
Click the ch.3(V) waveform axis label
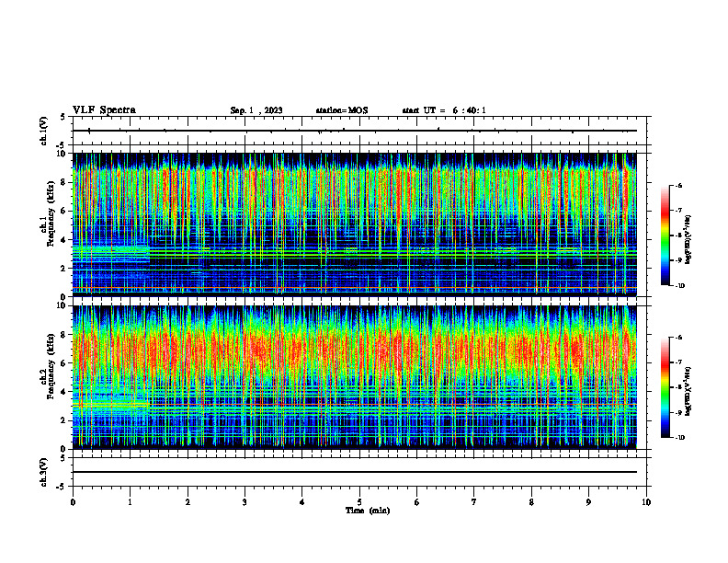click(44, 472)
